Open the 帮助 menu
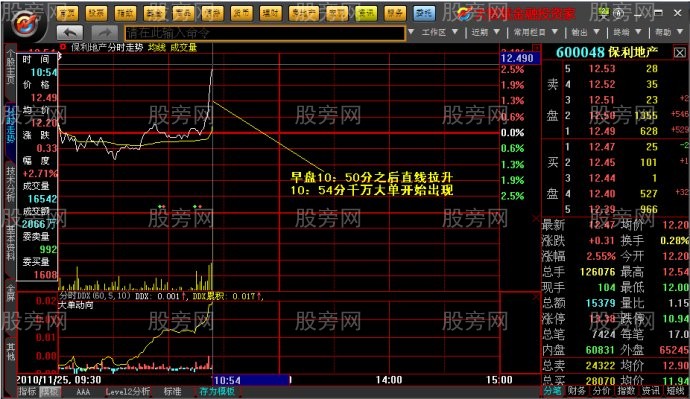The image size is (690, 399). click(663, 32)
